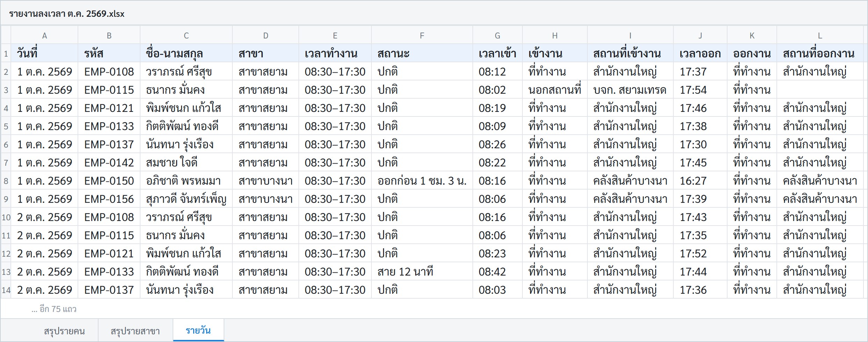Screen dimensions: 868x342
Task: Select คลังสินค้าบางนา entry location in row 8
Action: click(x=630, y=181)
